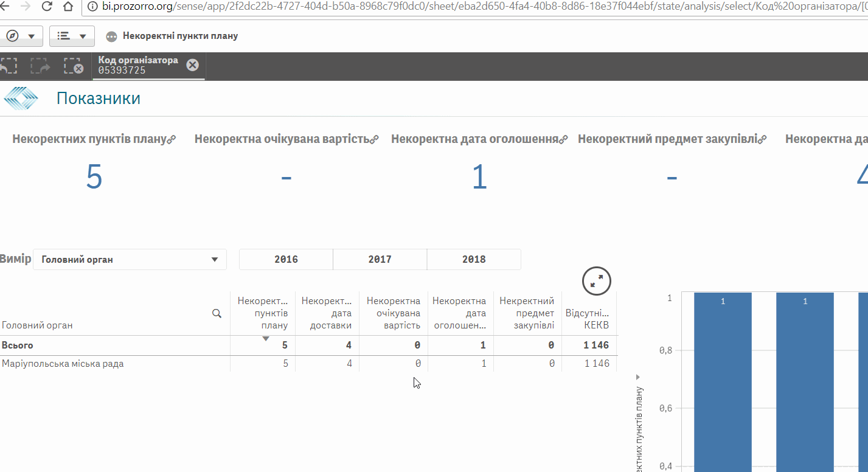Sort by Некоректна дата доставки column header
Screen dimensions: 868x472
(x=327, y=313)
